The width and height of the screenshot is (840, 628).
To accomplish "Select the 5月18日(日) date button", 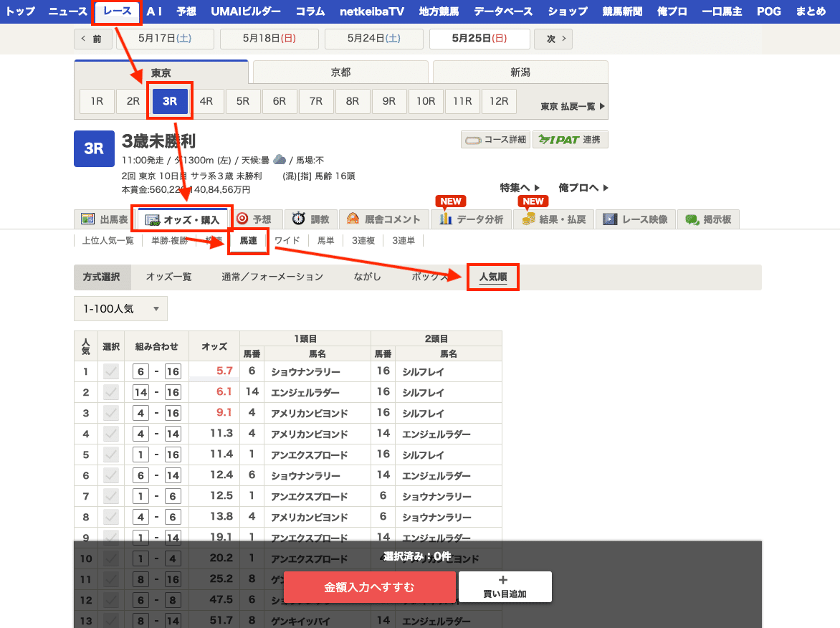I will (x=269, y=39).
